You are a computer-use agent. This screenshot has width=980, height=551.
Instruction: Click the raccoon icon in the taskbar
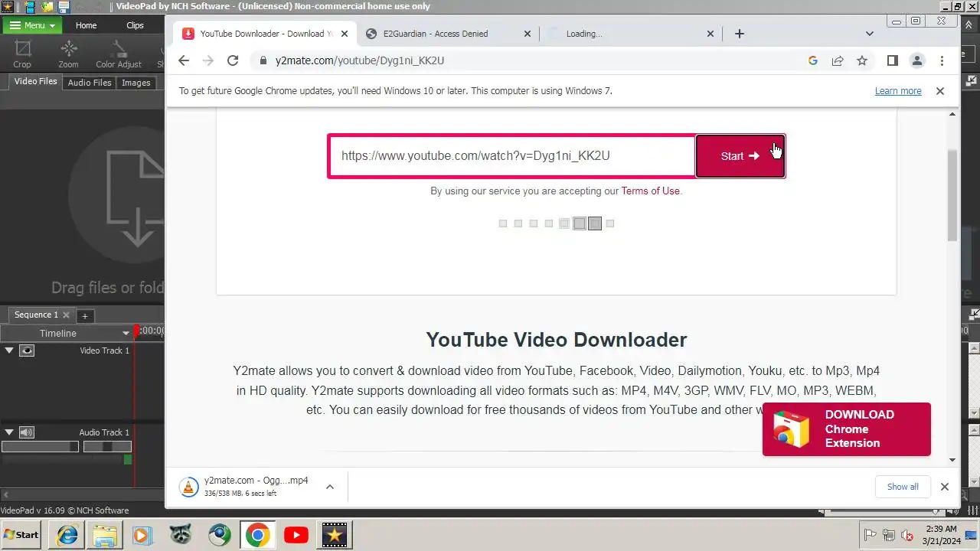181,535
